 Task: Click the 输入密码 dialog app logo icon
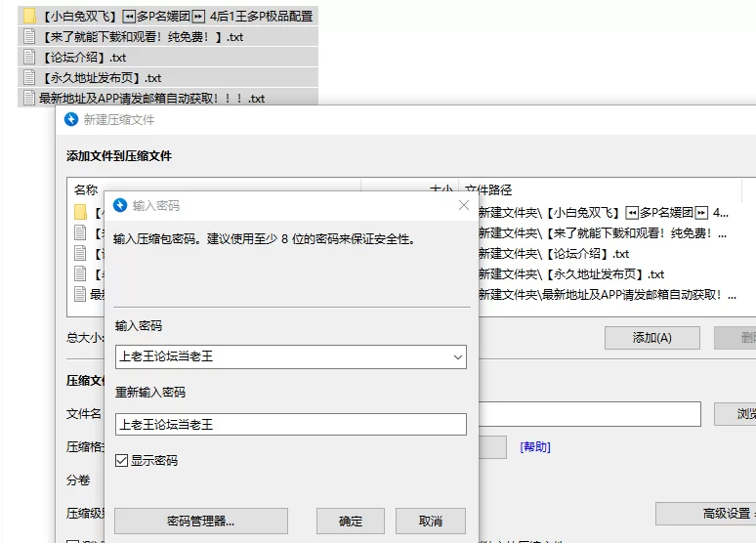tap(120, 205)
